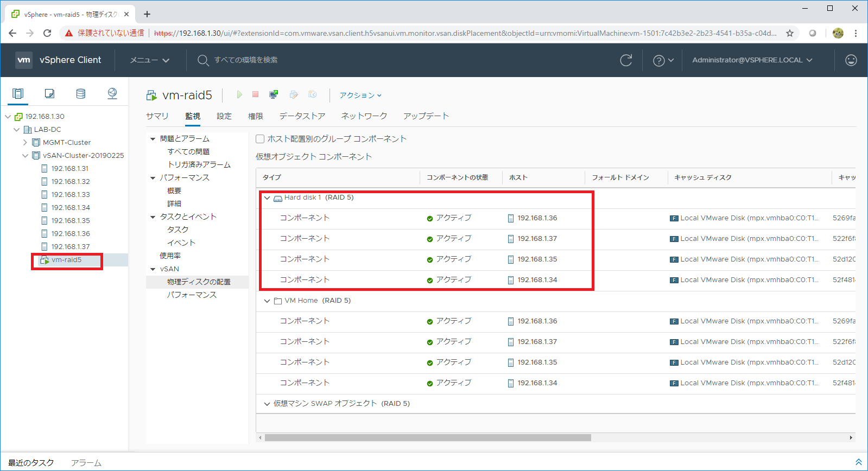Switch to the ネットワーク tab
The width and height of the screenshot is (868, 471).
pos(364,116)
